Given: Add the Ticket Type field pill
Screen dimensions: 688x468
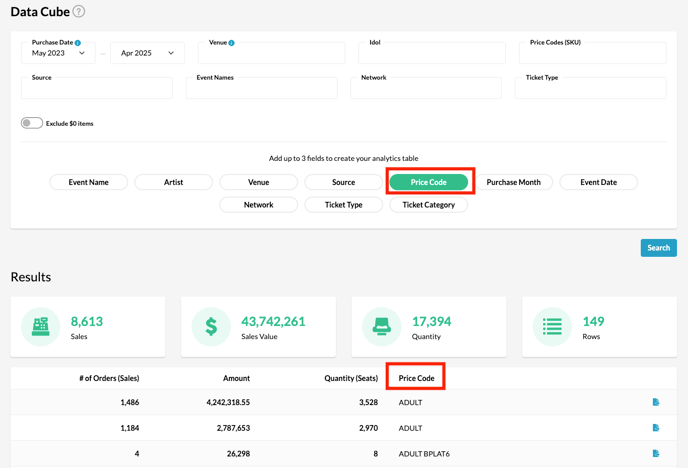Looking at the screenshot, I should tap(344, 205).
